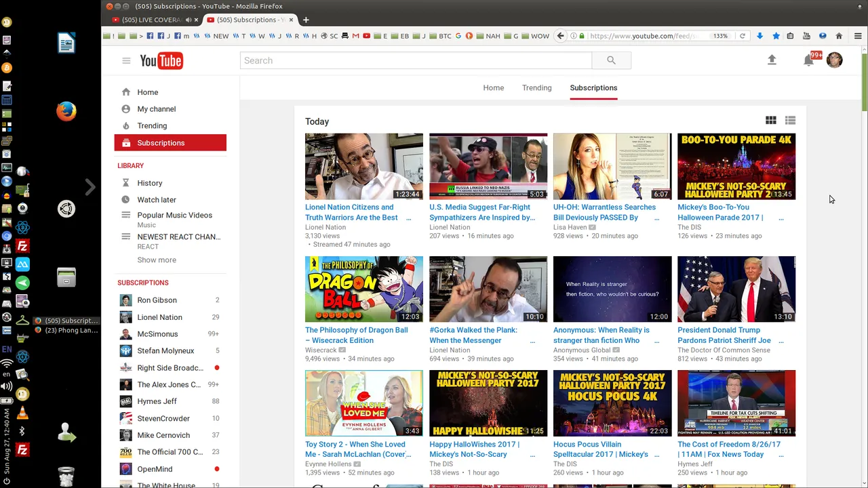Click the YouTube logo
The image size is (868, 488).
(161, 61)
